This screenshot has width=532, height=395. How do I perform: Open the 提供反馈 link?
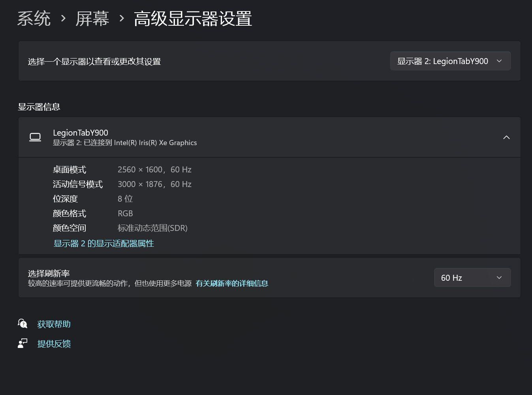tap(54, 344)
